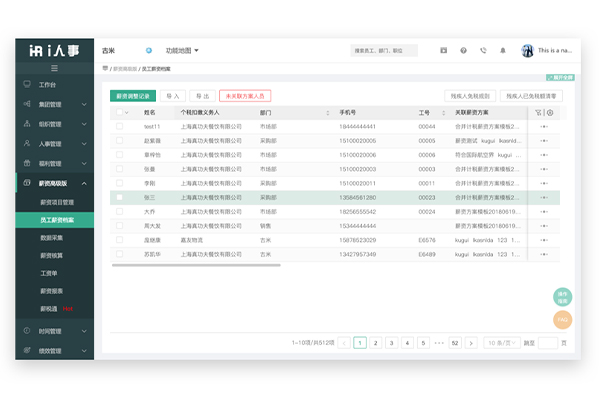Viewport: 600px width, 400px height.
Task: Open the column filter icon in table header
Action: click(x=538, y=113)
